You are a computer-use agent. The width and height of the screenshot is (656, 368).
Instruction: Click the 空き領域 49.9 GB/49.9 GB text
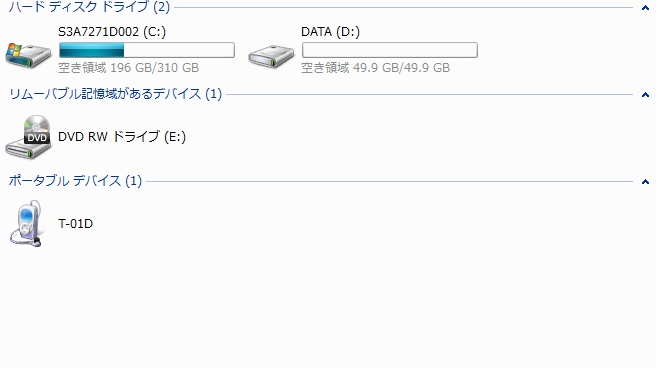(x=376, y=68)
